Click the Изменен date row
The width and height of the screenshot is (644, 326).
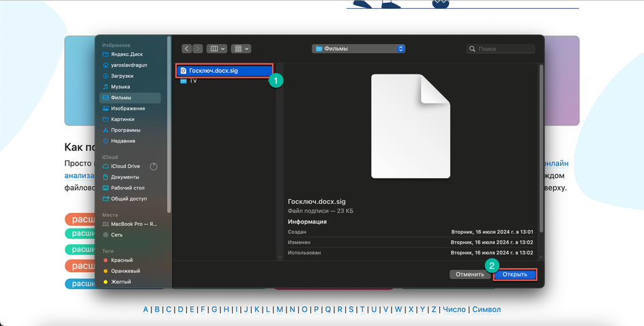point(410,242)
